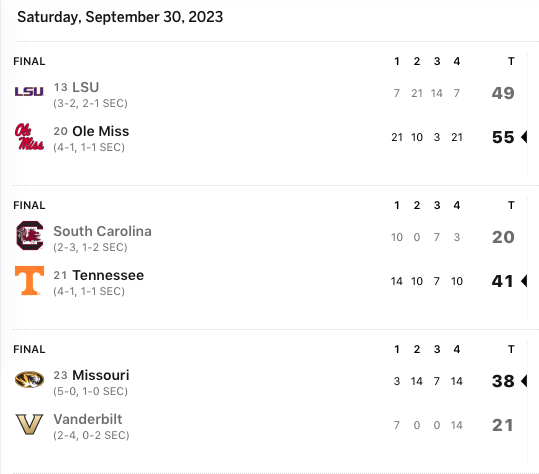This screenshot has width=539, height=474.
Task: Open the Missouri team link
Action: (101, 375)
